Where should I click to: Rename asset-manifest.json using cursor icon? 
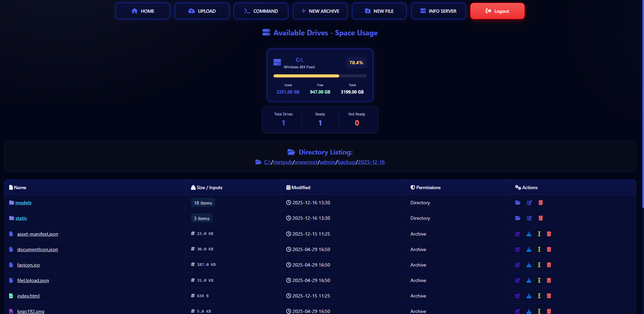(539, 234)
